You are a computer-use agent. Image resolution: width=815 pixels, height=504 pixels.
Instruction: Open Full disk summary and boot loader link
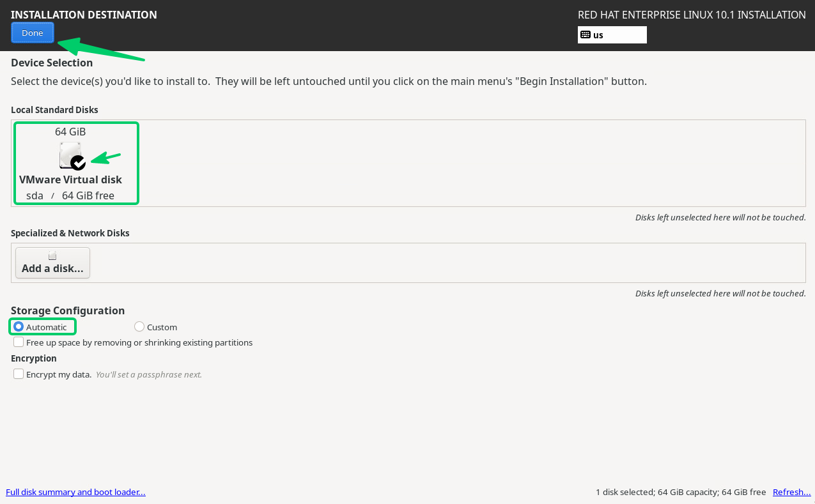75,492
